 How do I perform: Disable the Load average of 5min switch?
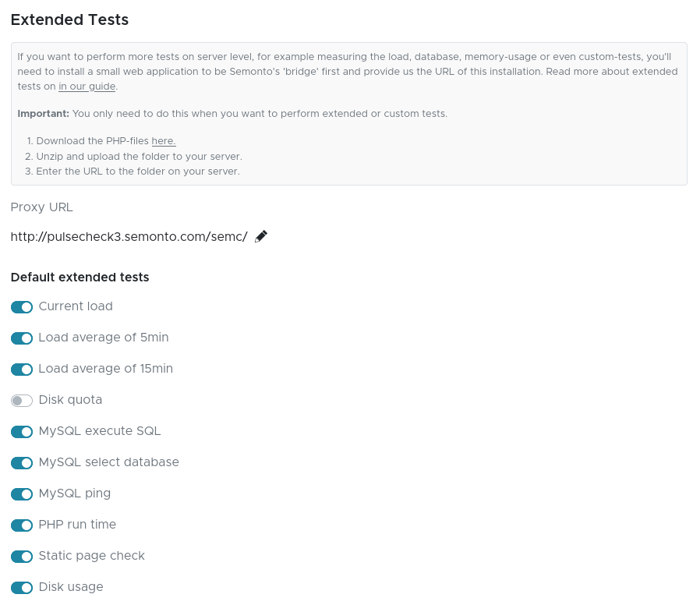tap(22, 338)
